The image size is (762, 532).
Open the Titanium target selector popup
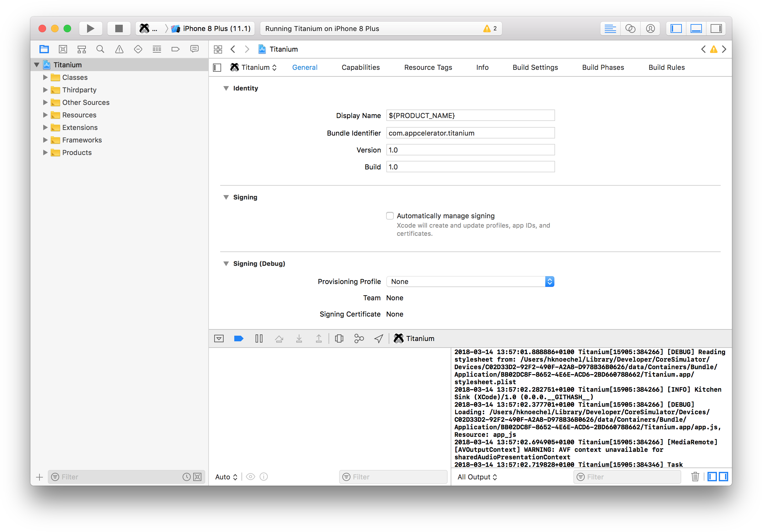pyautogui.click(x=254, y=67)
